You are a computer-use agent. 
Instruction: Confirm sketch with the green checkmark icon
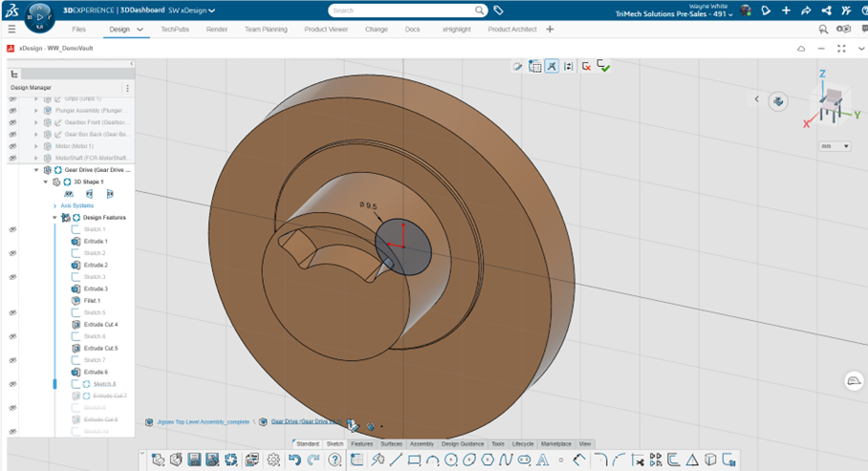pyautogui.click(x=604, y=66)
